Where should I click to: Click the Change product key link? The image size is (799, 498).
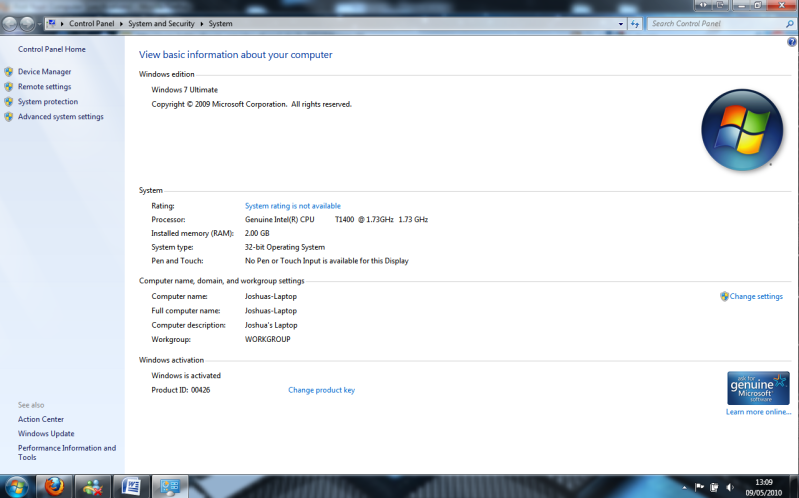(x=321, y=390)
